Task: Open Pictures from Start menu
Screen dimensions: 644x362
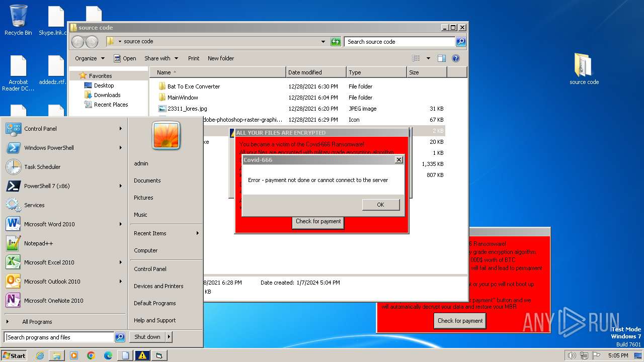Action: pos(143,198)
